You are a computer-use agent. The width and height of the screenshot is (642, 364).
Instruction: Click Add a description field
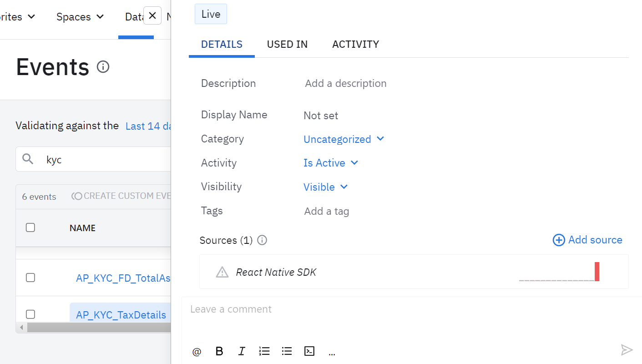coord(346,83)
